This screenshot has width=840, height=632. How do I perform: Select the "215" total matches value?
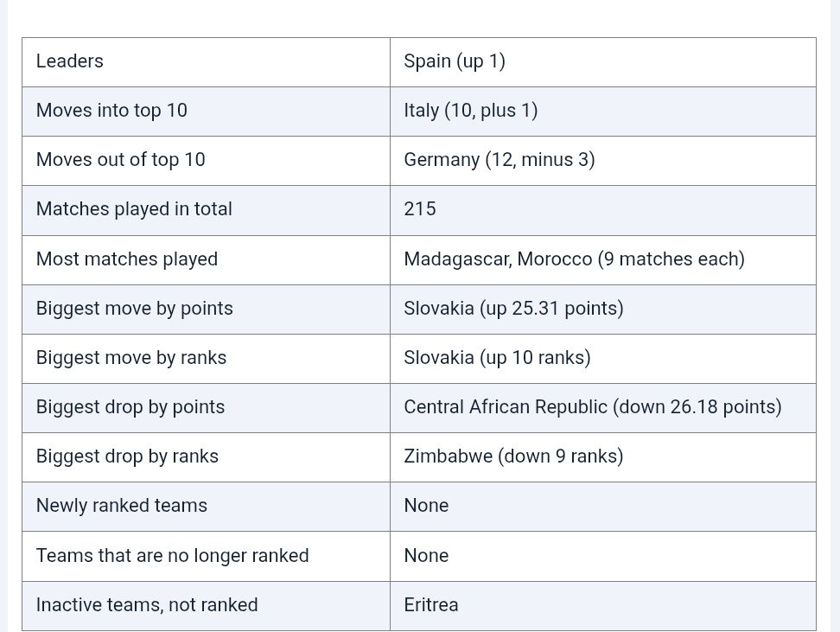pyautogui.click(x=420, y=209)
